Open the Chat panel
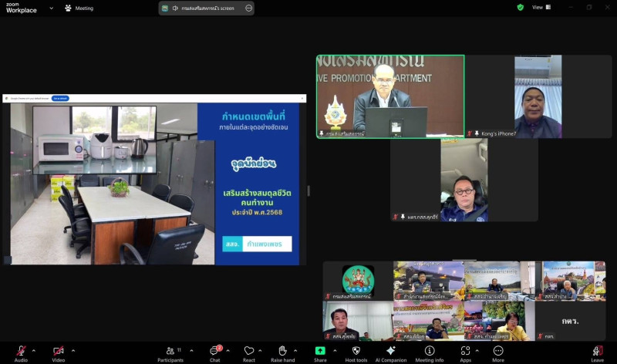 [x=215, y=351]
